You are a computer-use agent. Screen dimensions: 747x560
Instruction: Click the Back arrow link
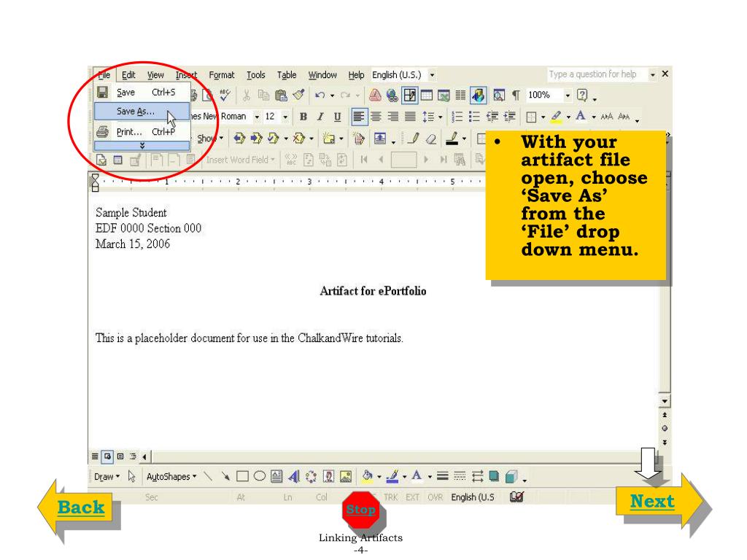tap(81, 507)
